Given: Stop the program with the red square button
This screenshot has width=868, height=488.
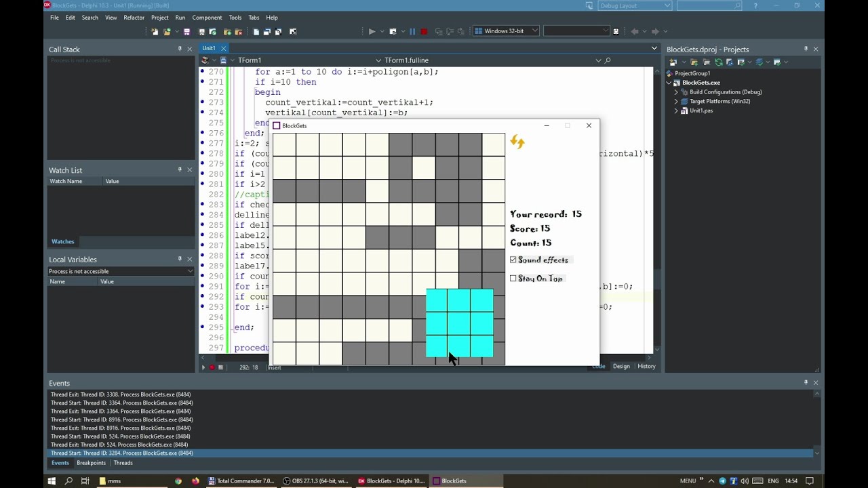Looking at the screenshot, I should [x=424, y=31].
